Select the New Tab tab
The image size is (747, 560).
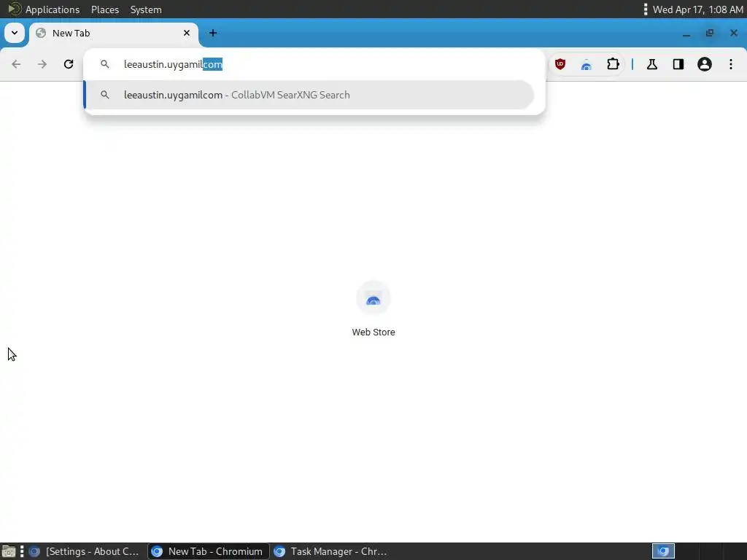[114, 34]
